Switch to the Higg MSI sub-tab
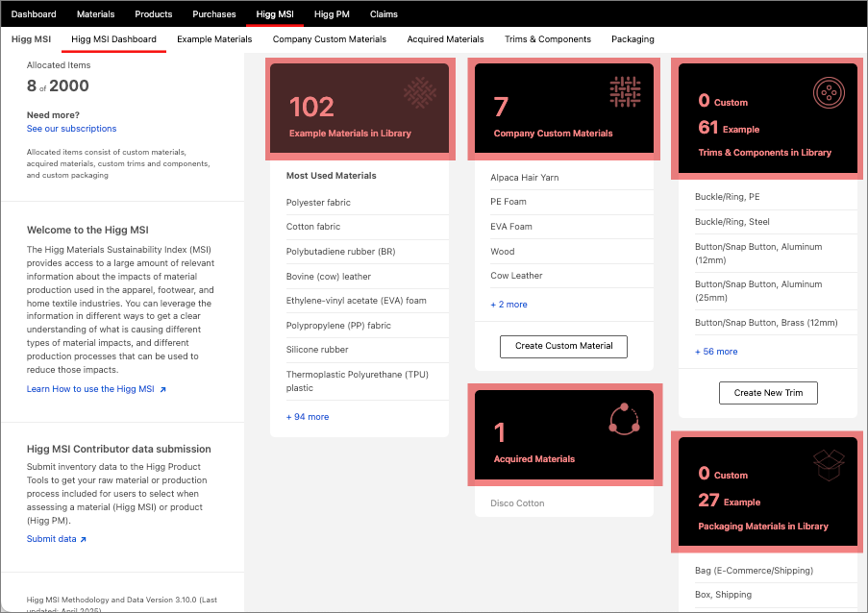Screen dimensions: 868x613 pos(31,39)
